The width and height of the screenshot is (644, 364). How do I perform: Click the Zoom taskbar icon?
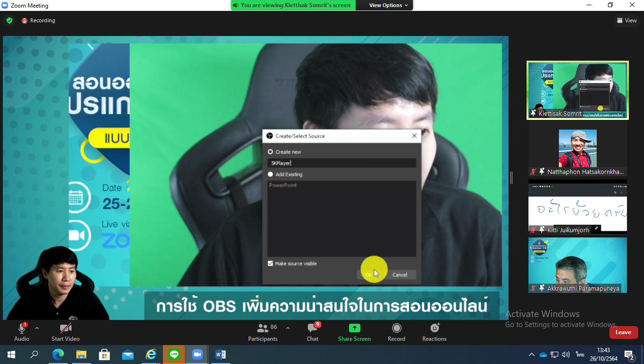coord(197,355)
